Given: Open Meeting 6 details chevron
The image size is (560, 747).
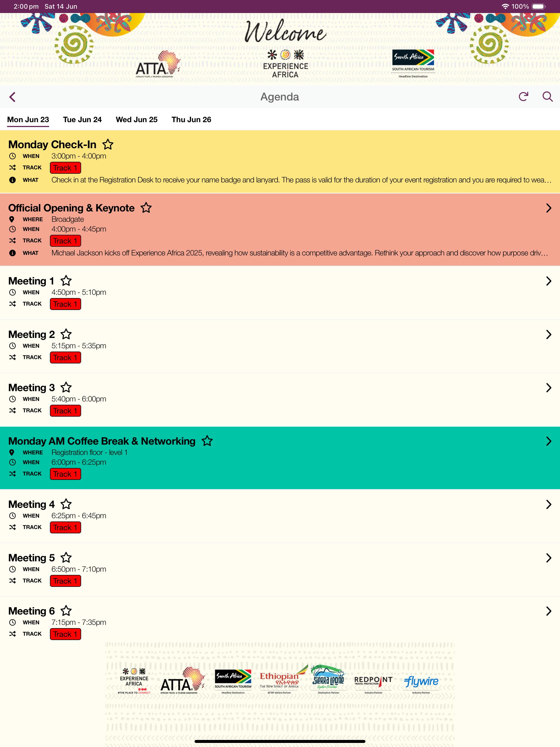Looking at the screenshot, I should click(549, 611).
